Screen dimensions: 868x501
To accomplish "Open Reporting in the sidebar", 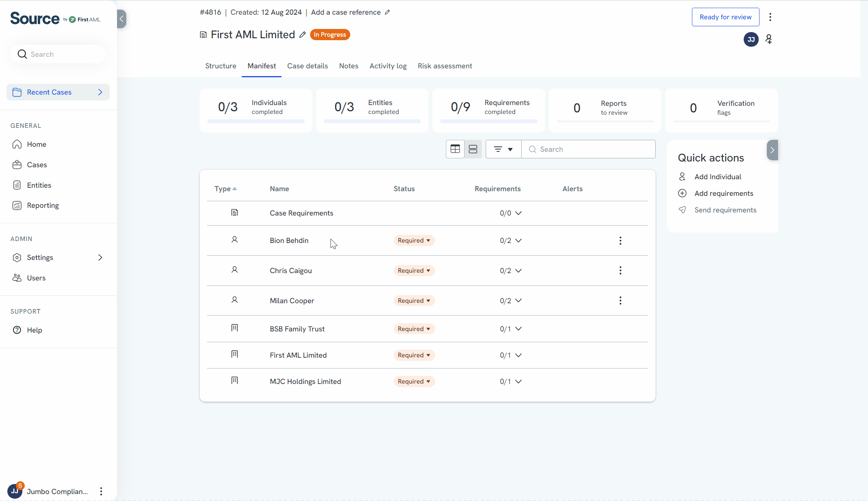I will [x=43, y=205].
